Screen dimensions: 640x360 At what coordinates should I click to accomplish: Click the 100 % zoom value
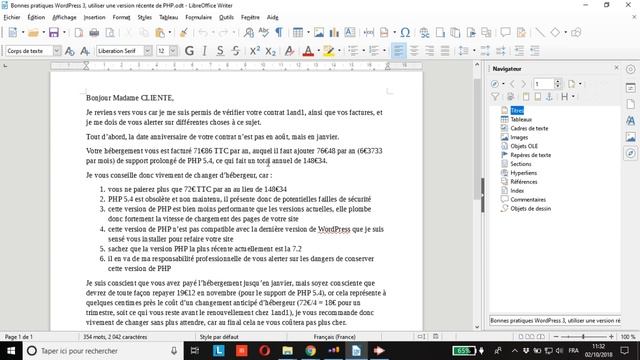pos(628,337)
